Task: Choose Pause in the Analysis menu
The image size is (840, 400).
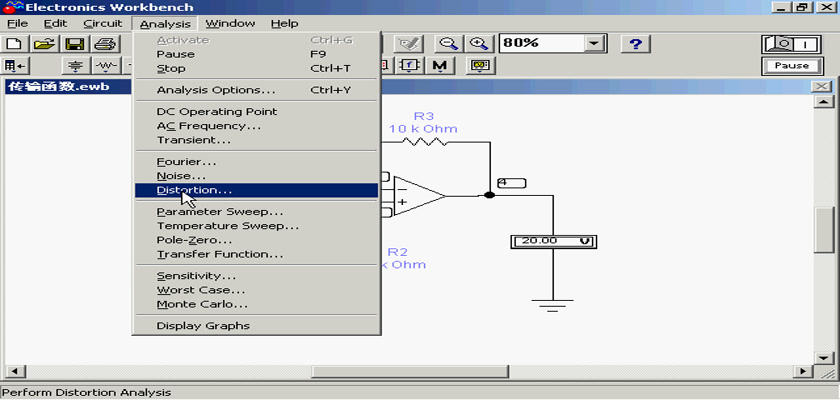Action: point(257,54)
